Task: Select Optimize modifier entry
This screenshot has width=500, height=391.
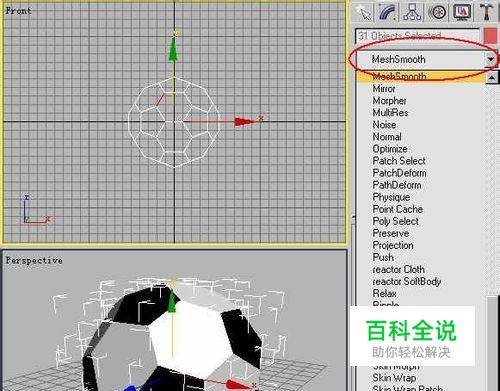Action: click(x=390, y=149)
